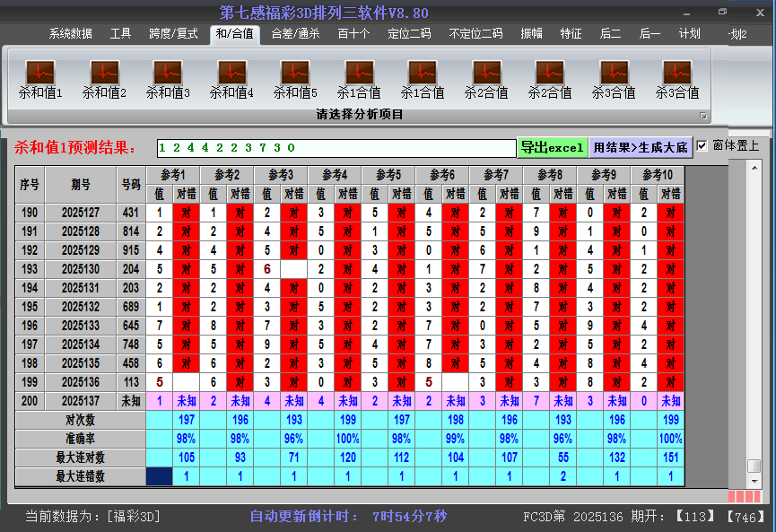Click the 参考10 column header

(658, 175)
